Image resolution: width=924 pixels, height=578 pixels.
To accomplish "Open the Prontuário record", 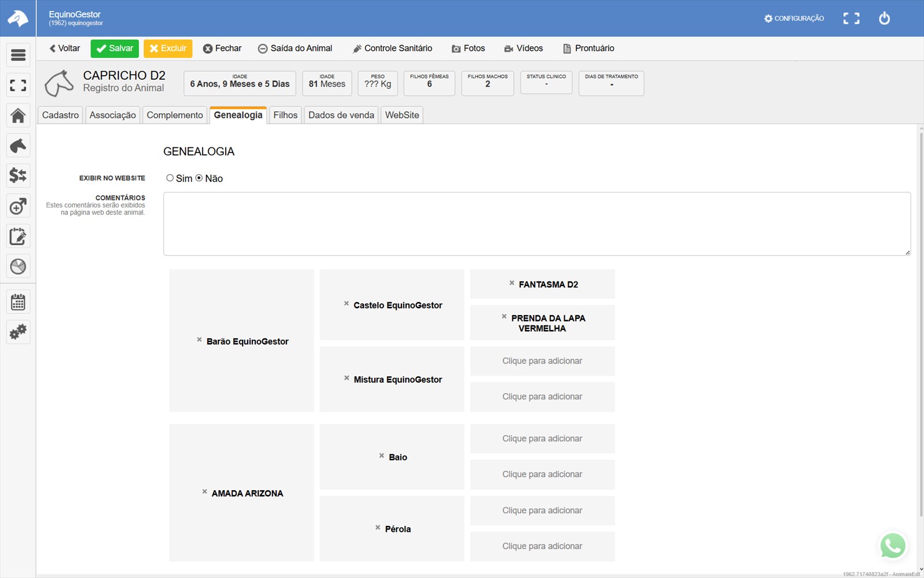I will click(588, 49).
